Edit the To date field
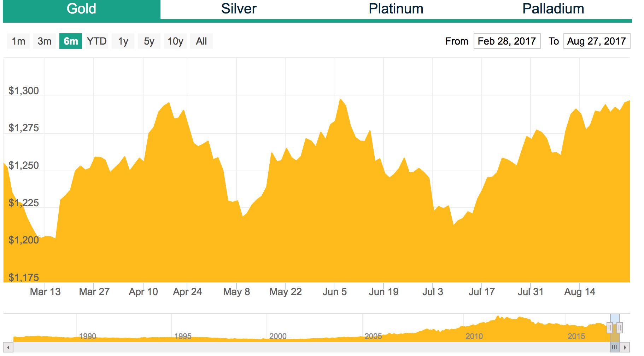 coord(597,41)
